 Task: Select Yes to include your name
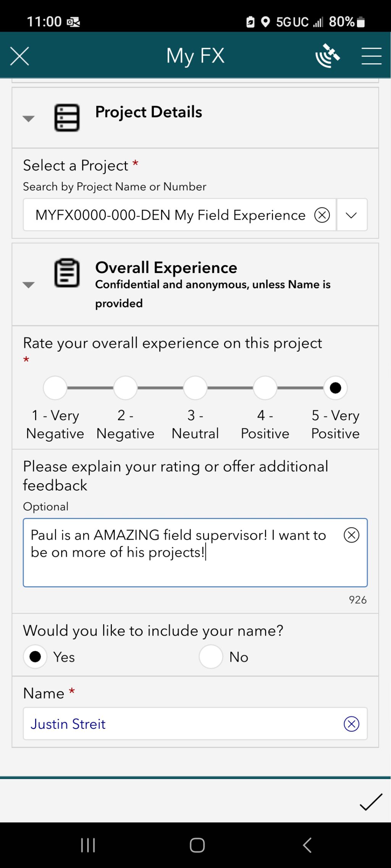36,657
